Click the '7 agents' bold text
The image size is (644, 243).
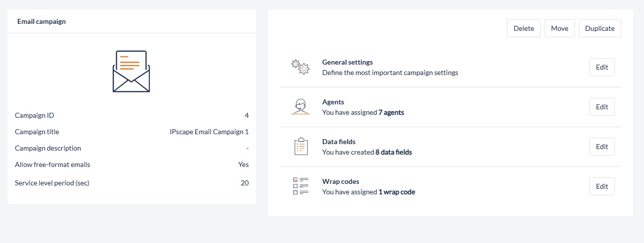tap(391, 112)
